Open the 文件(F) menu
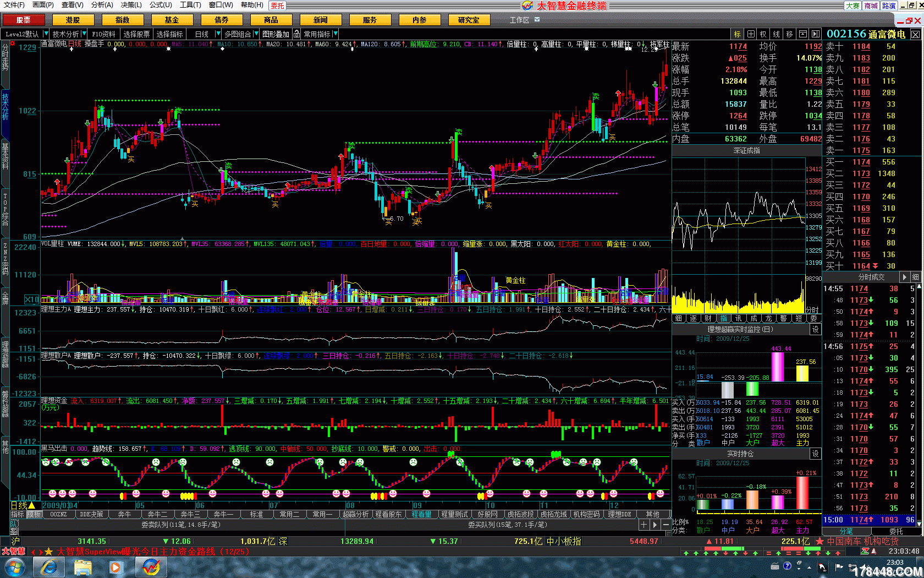The height and width of the screenshot is (578, 924). click(x=14, y=5)
